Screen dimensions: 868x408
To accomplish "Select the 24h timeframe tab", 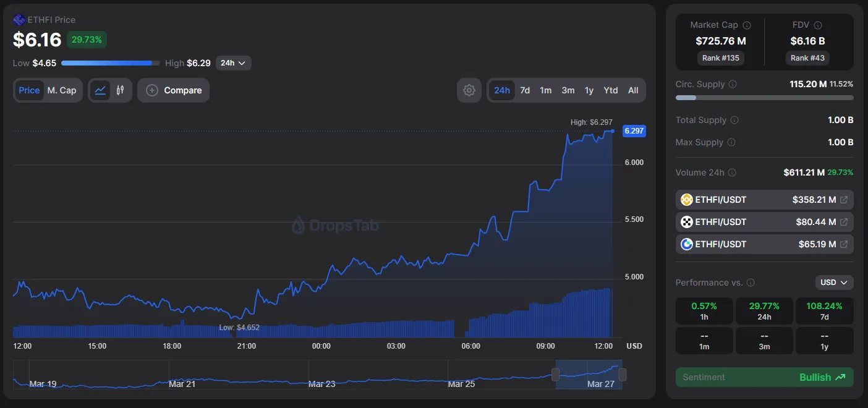I will [502, 90].
